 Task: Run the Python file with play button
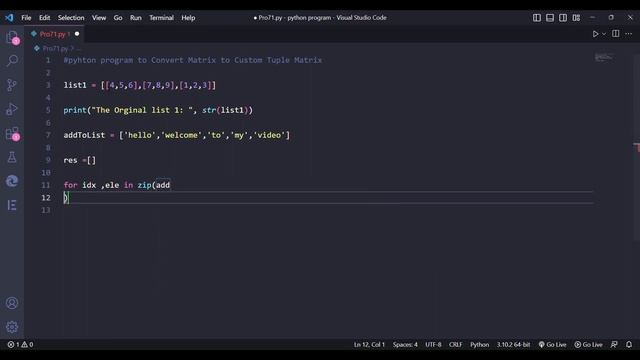(595, 34)
